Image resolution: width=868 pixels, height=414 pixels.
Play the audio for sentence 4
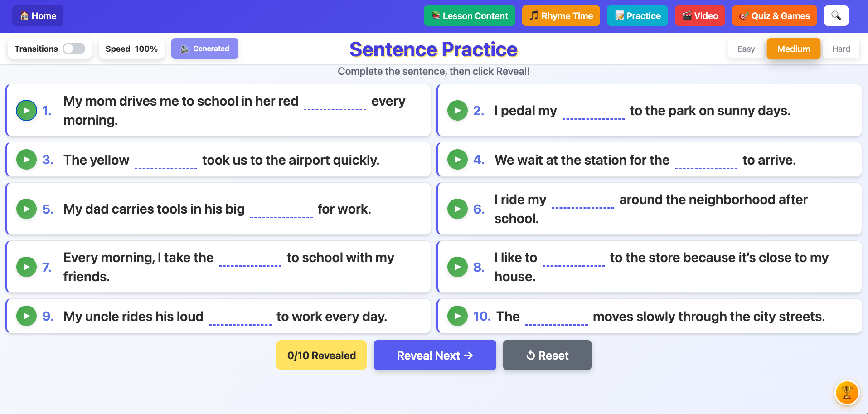coord(457,159)
